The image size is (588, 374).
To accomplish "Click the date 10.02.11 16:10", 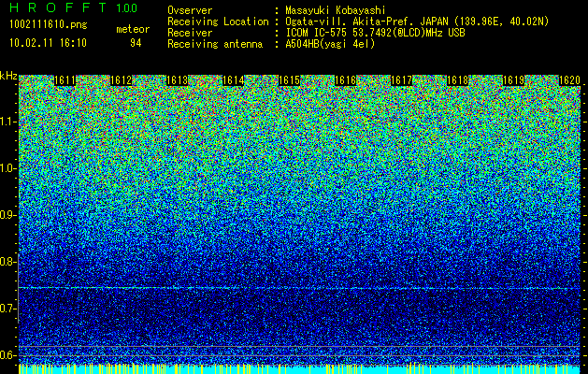I will click(x=48, y=43).
